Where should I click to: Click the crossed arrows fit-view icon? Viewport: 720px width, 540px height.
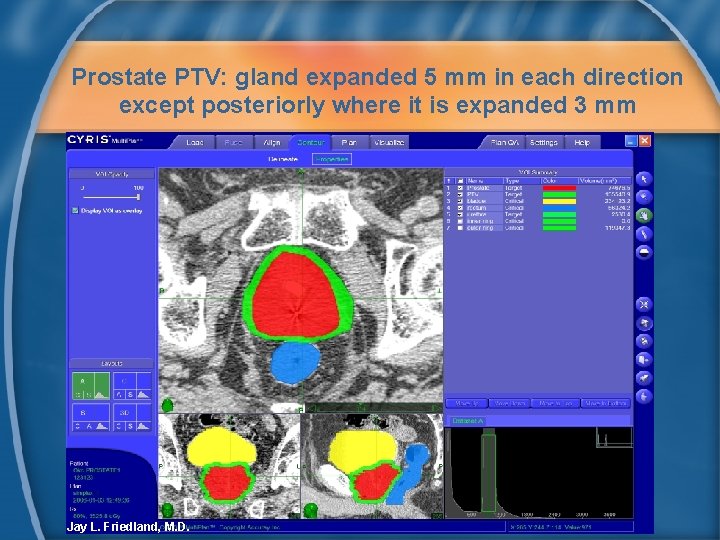click(644, 304)
